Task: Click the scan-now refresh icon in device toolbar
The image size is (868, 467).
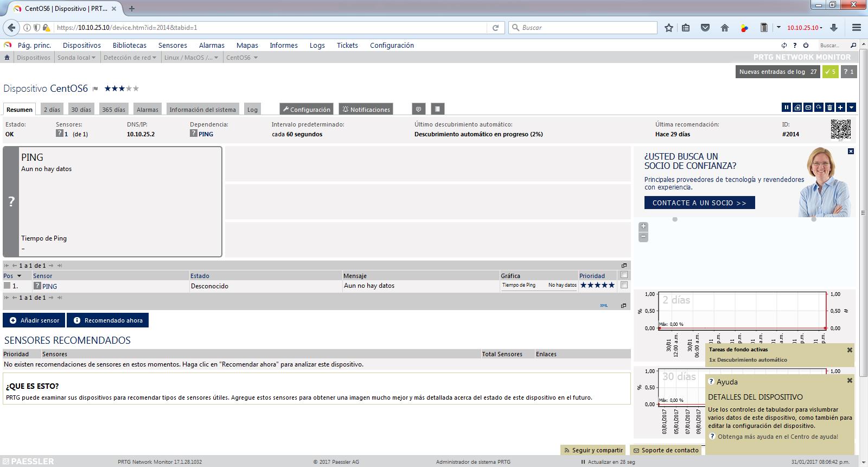Action: coord(819,108)
